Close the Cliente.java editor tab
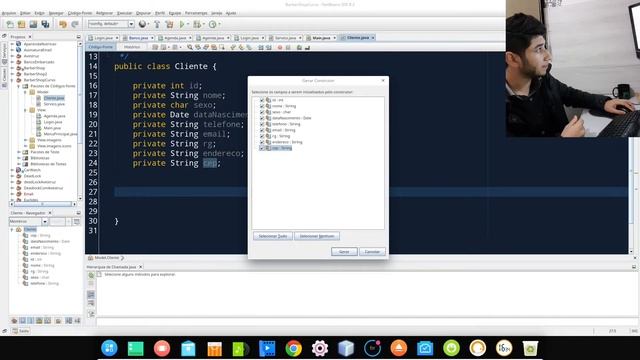Image resolution: width=640 pixels, height=360 pixels. coord(373,38)
